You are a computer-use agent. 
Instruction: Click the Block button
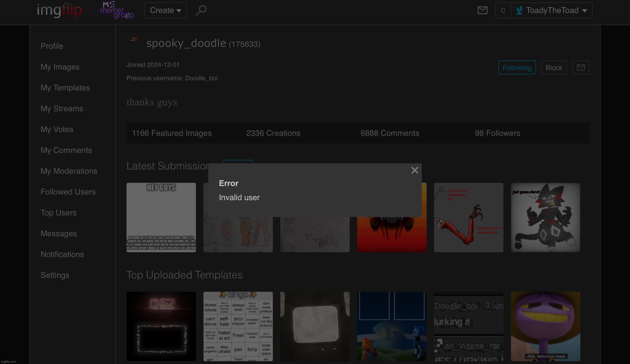pyautogui.click(x=554, y=68)
